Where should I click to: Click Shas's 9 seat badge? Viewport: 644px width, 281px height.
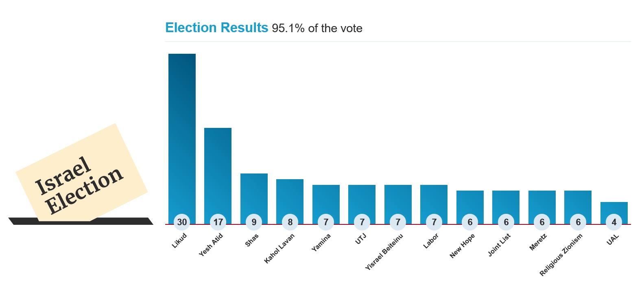click(254, 222)
